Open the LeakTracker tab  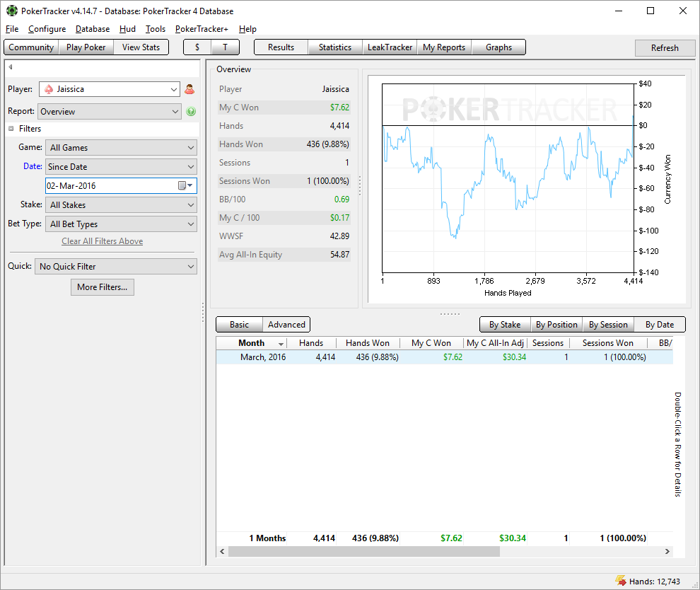coord(390,47)
